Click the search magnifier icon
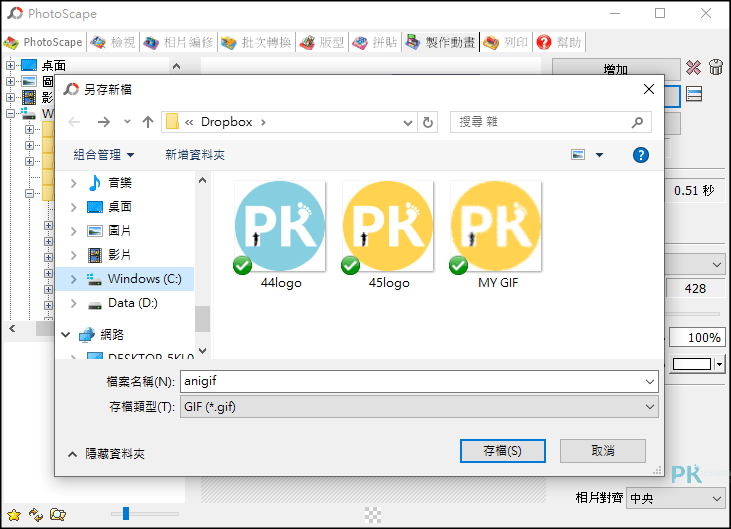This screenshot has height=529, width=731. [637, 122]
